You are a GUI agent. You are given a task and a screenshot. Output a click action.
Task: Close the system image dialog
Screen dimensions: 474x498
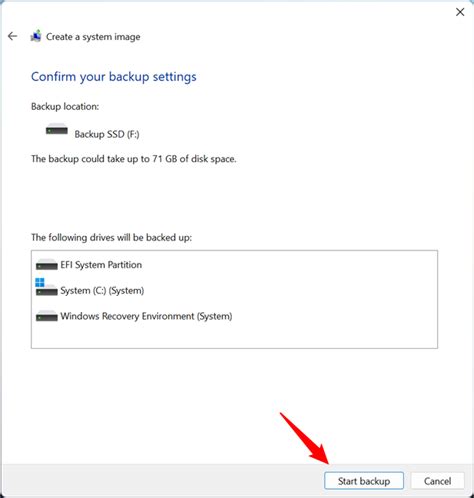pyautogui.click(x=460, y=12)
